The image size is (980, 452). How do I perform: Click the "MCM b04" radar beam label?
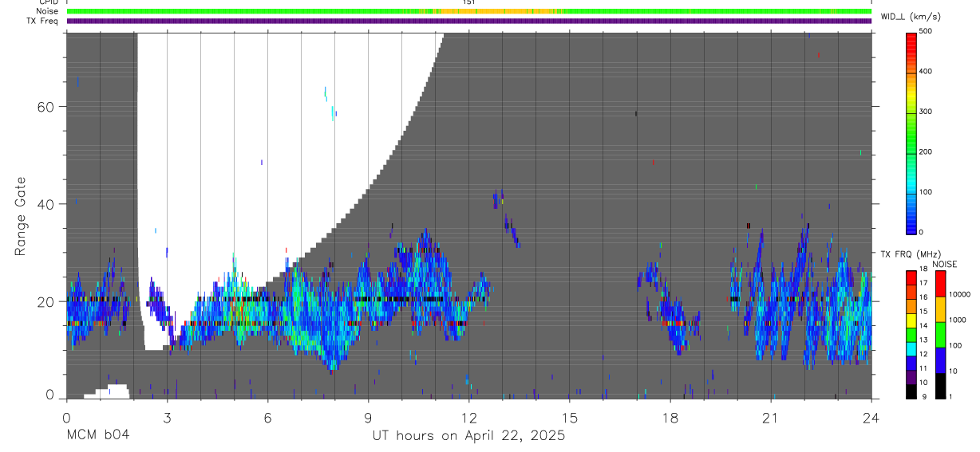tap(97, 435)
